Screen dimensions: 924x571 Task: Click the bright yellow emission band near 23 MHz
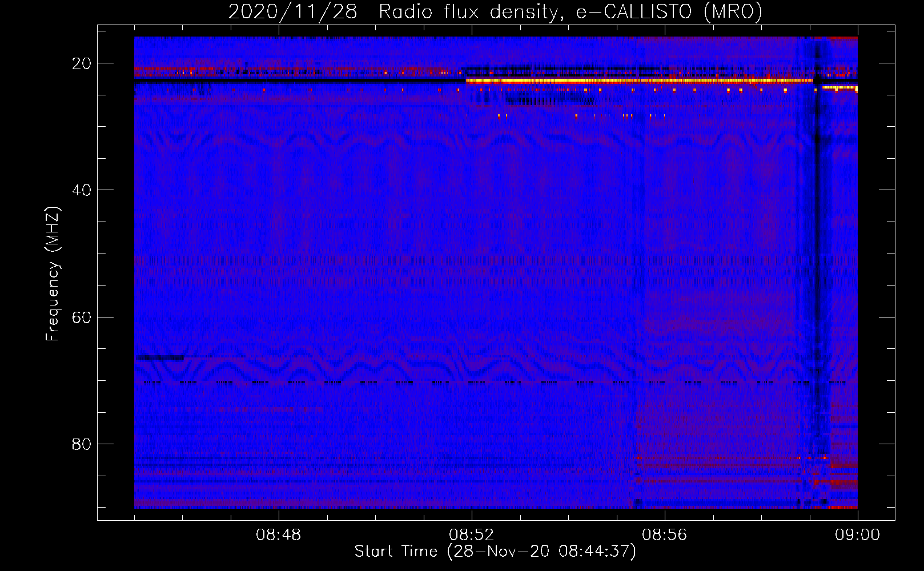coord(640,81)
